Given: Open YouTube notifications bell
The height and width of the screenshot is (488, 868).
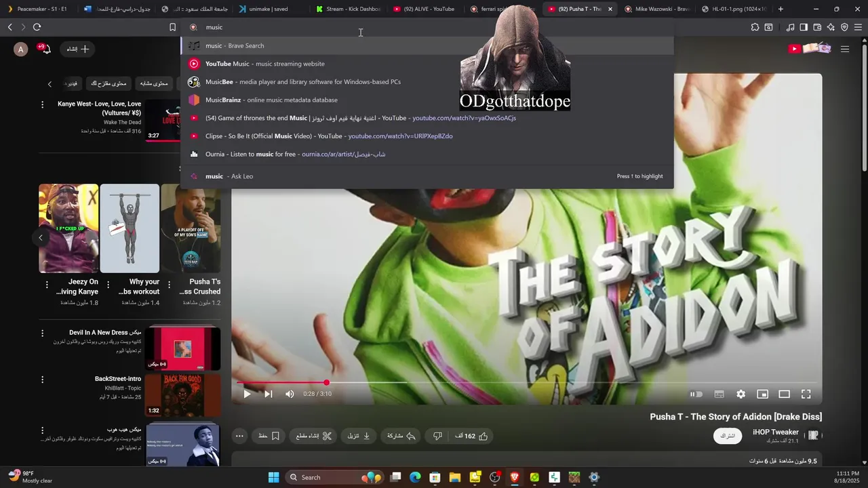Looking at the screenshot, I should pos(45,49).
